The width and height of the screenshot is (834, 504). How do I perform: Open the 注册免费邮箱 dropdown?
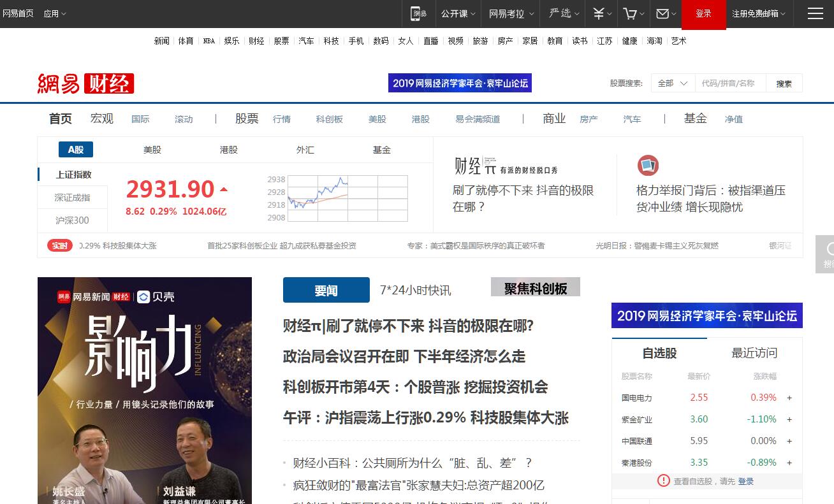coord(758,13)
